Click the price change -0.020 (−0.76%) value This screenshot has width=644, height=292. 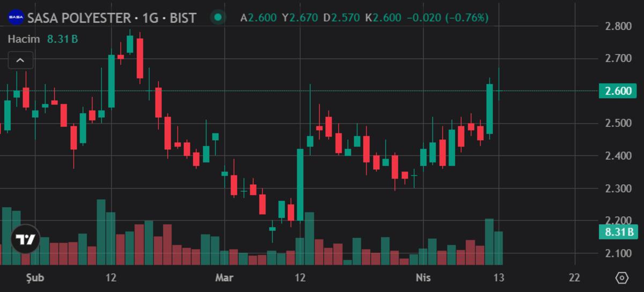point(448,18)
